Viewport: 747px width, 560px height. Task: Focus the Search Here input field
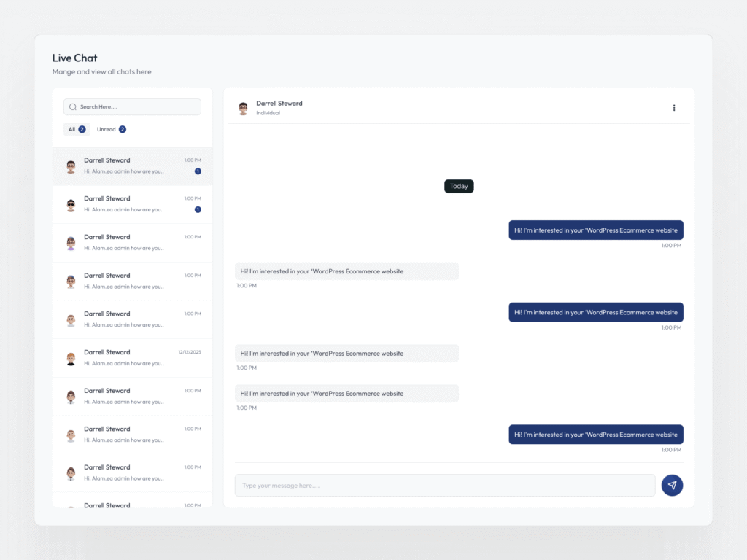click(x=137, y=107)
